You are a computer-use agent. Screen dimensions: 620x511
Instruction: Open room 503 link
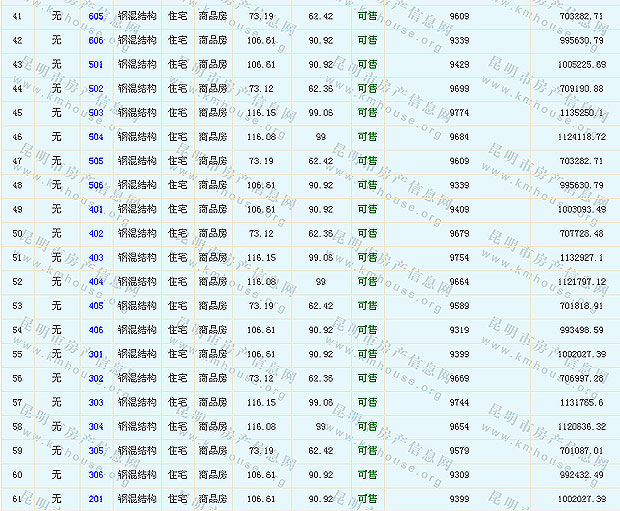point(96,114)
